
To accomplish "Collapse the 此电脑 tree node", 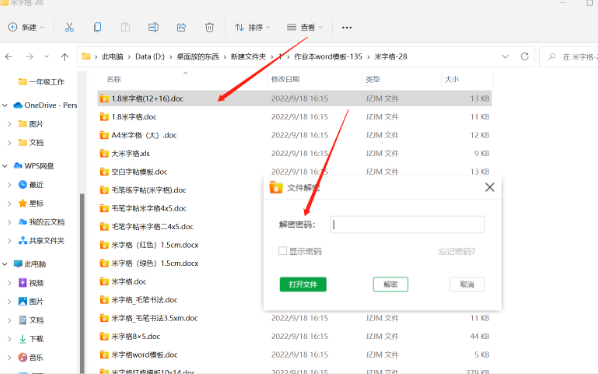I will click(5, 264).
